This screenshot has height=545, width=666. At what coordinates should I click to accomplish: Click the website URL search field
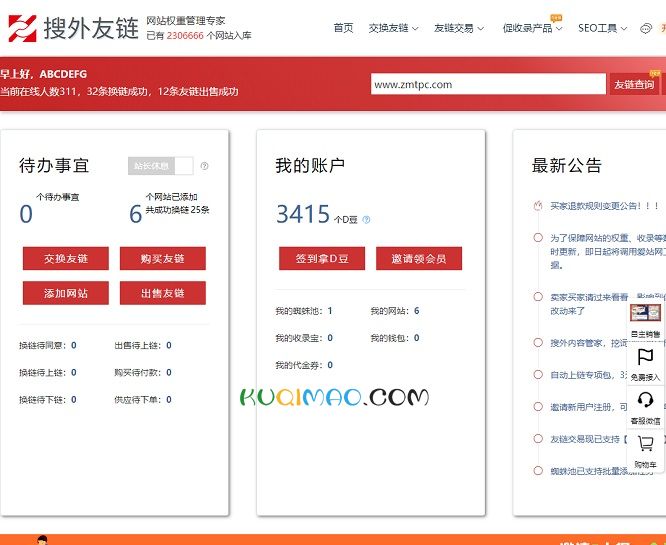click(487, 85)
